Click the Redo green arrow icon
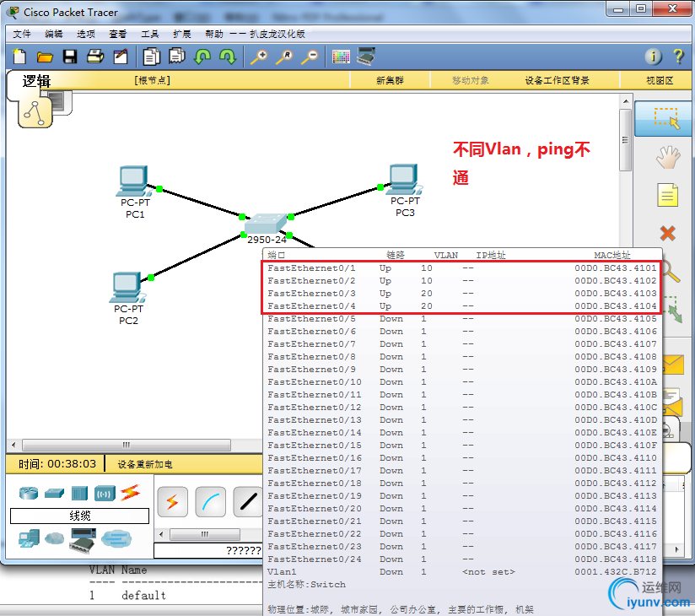This screenshot has height=616, width=695. tap(228, 57)
